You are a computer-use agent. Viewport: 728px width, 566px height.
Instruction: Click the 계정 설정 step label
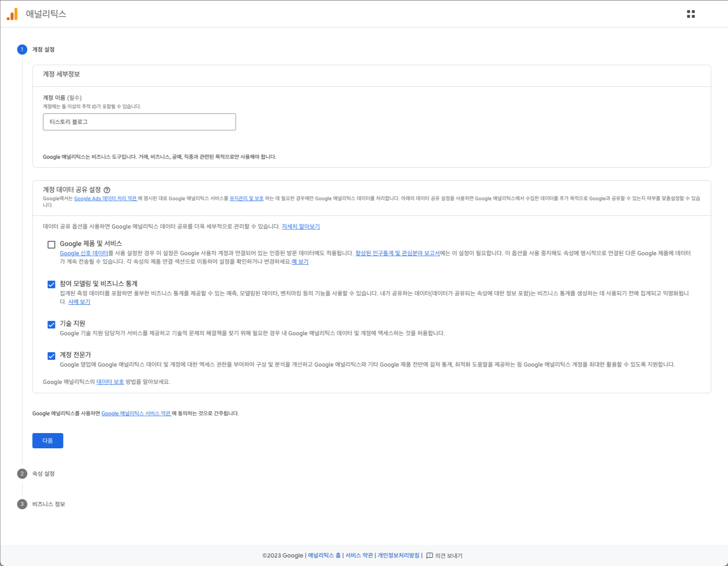click(x=43, y=50)
